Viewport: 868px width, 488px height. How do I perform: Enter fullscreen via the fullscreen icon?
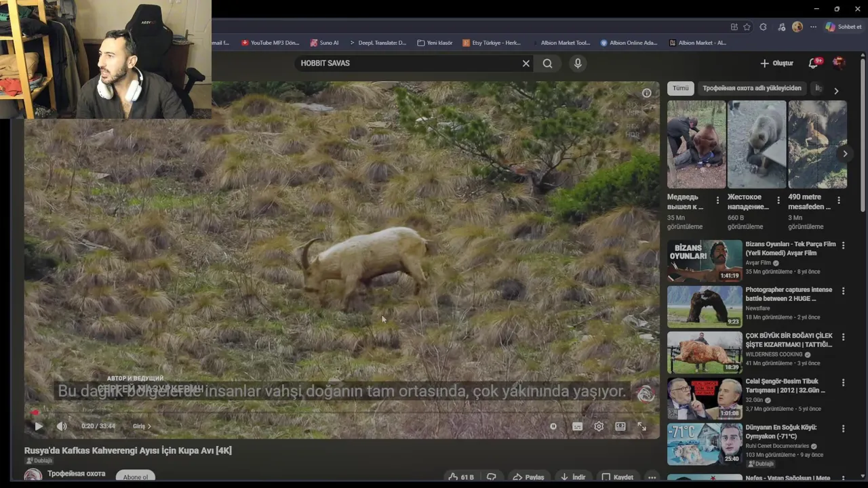(x=642, y=426)
